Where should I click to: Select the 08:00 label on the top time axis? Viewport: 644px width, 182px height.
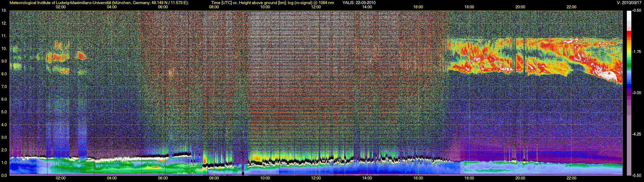[x=214, y=7]
